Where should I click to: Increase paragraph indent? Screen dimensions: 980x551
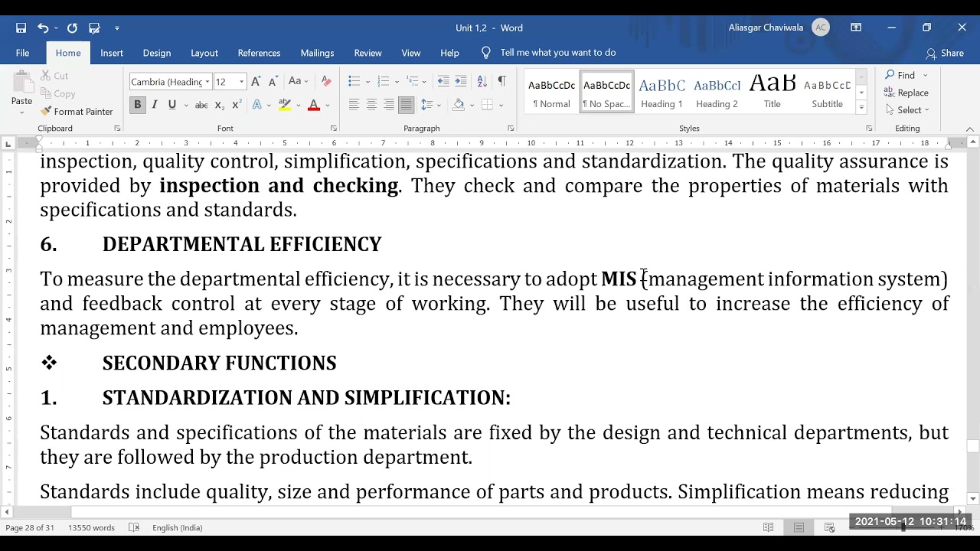click(461, 81)
